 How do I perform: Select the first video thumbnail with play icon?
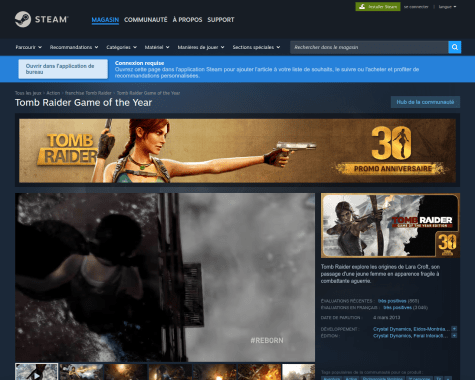(x=36, y=372)
